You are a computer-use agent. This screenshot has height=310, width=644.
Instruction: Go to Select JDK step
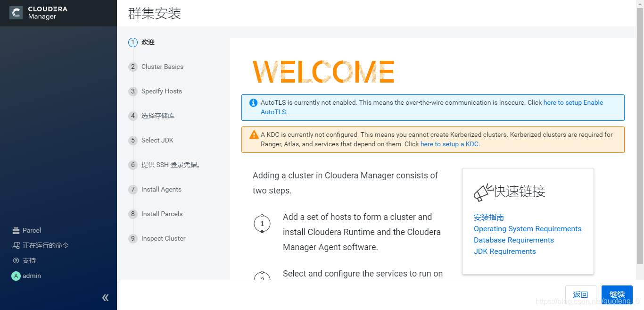157,140
